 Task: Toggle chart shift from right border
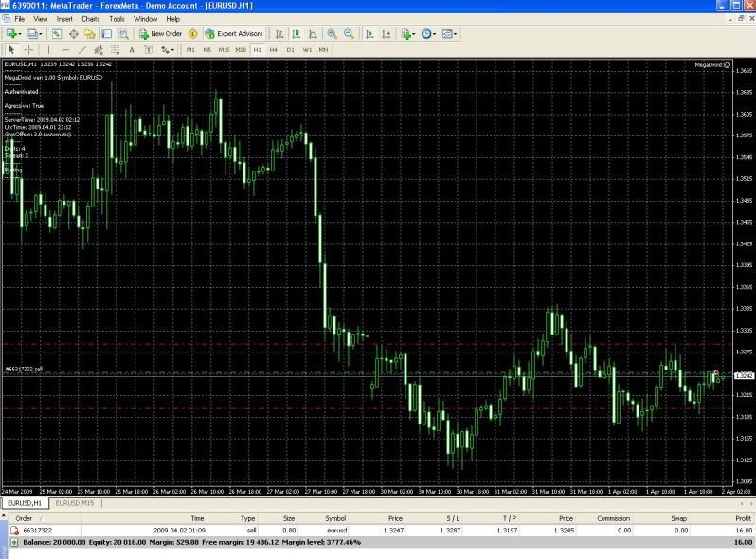pos(387,34)
